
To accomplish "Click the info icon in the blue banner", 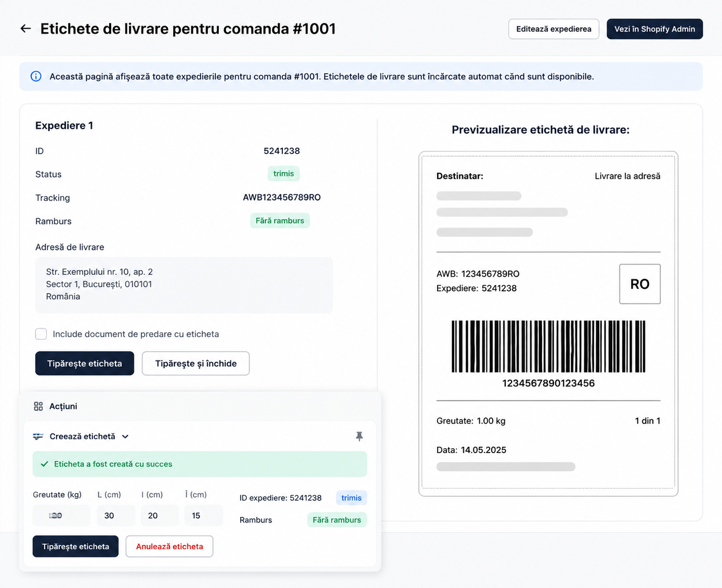I will (x=36, y=76).
